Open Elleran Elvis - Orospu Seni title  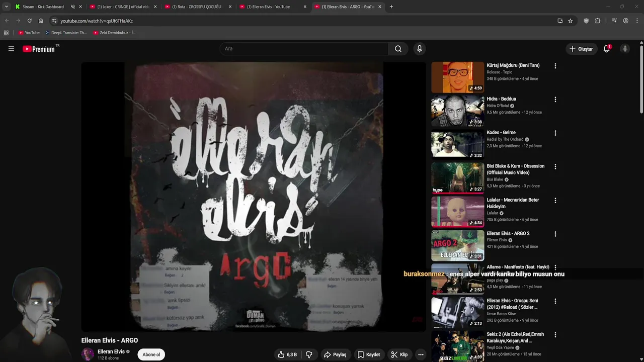512,304
